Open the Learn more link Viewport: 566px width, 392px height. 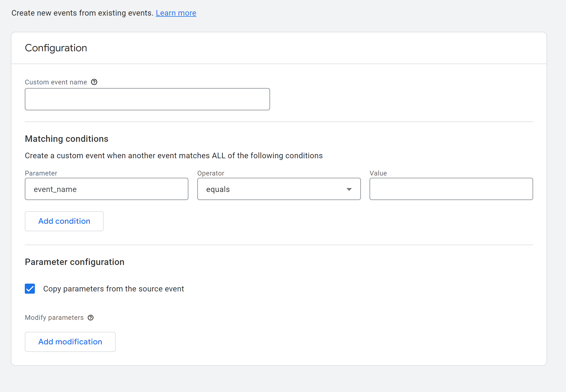coord(176,13)
